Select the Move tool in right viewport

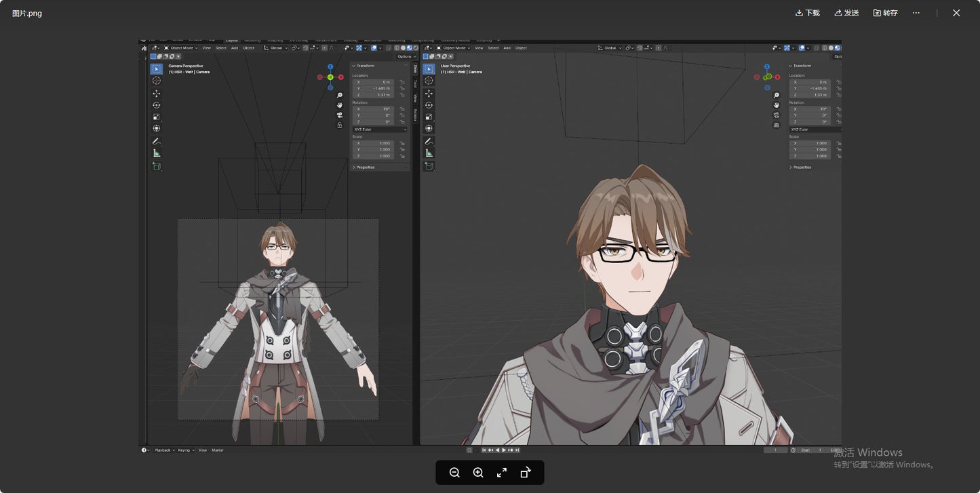click(429, 94)
